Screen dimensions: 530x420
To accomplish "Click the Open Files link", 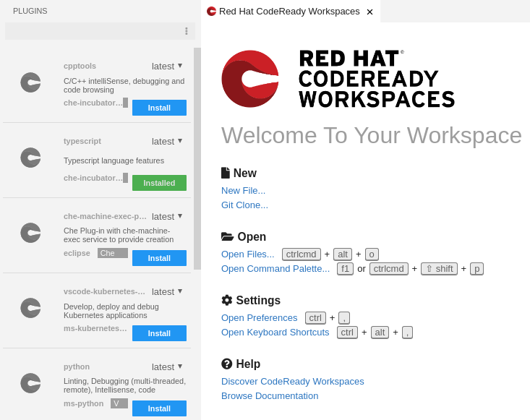I will point(247,254).
